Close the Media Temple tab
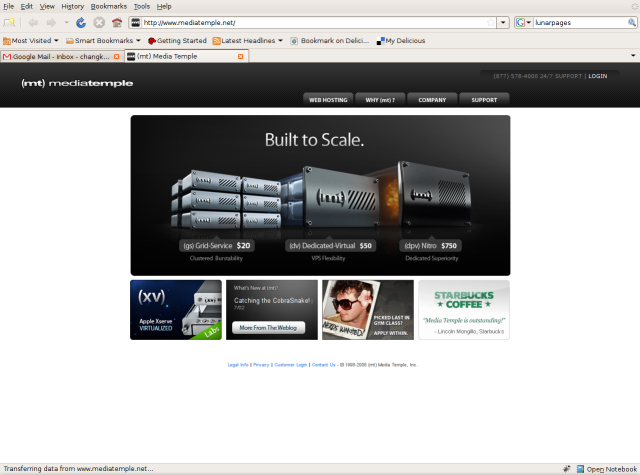This screenshot has height=475, width=640. point(241,56)
